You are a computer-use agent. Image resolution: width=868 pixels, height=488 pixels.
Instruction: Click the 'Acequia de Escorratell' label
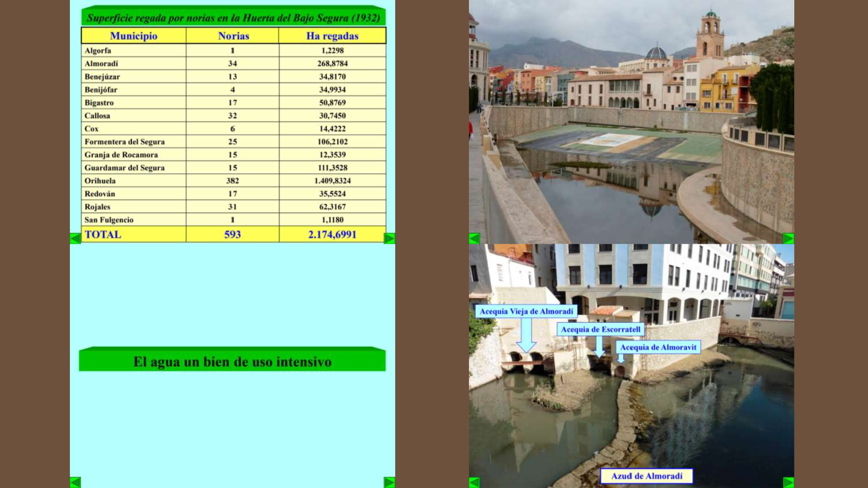tap(601, 329)
